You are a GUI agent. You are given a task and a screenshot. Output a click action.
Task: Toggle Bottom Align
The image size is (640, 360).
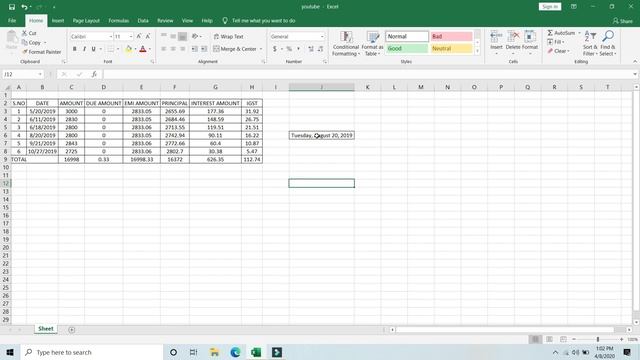(182, 37)
